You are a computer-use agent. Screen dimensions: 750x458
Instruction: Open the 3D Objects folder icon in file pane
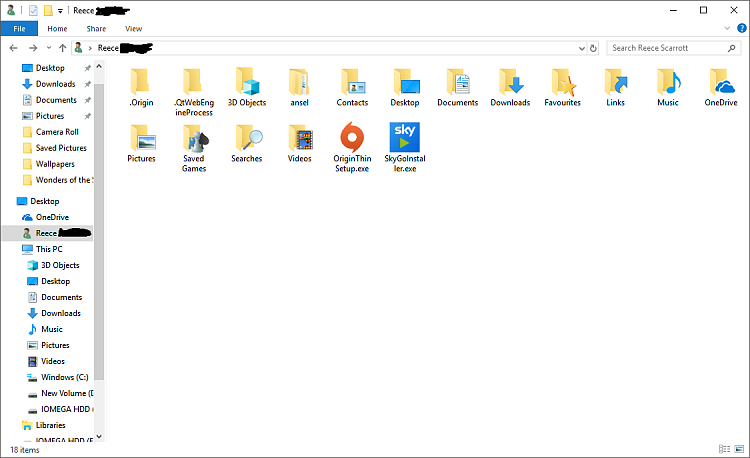coord(247,87)
